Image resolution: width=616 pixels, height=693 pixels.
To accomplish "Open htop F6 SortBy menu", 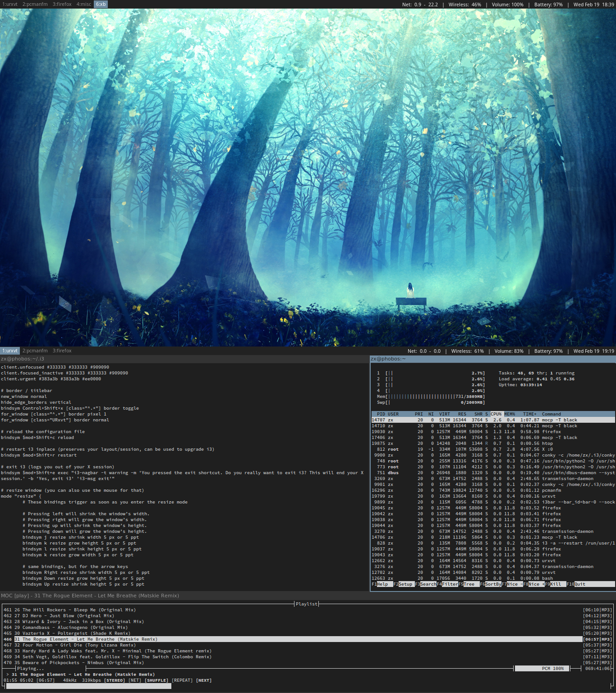I will pos(491,584).
